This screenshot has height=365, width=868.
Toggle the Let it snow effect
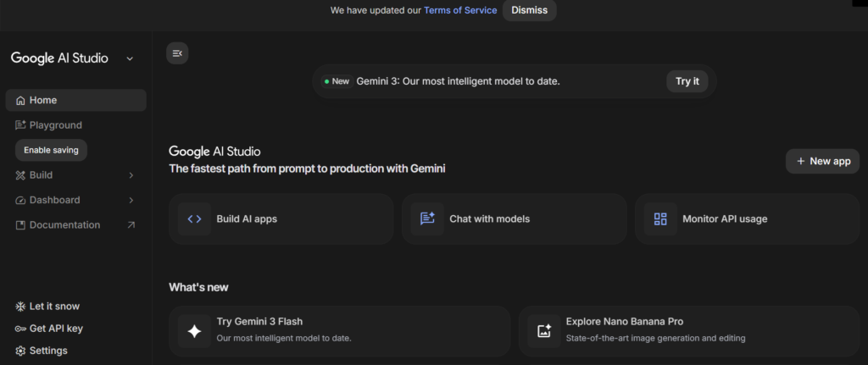point(54,307)
